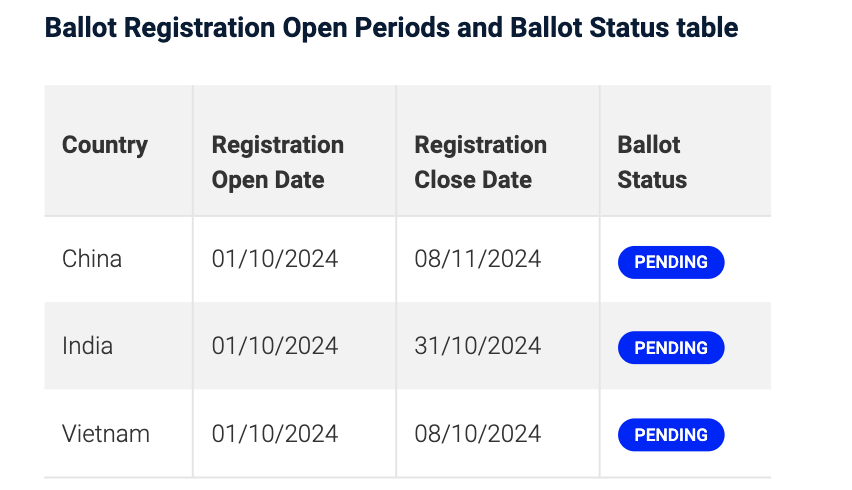
Task: Click the word 'Status' in Ballot Status header
Action: tap(652, 180)
